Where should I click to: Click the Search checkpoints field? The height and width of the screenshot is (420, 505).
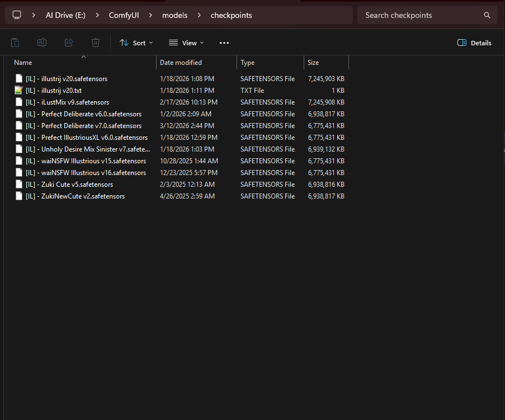click(427, 15)
